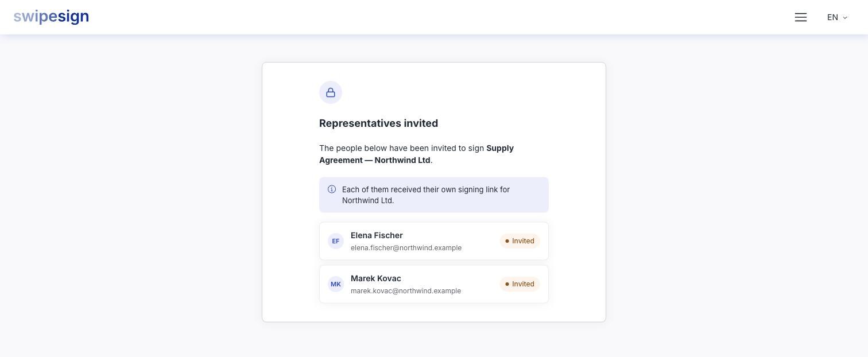Click the swipesign logo
The width and height of the screenshot is (868, 357).
pyautogui.click(x=51, y=17)
